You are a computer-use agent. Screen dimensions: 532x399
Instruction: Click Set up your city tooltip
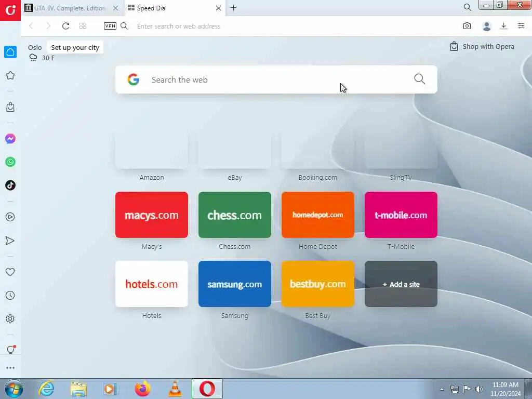[x=75, y=47]
